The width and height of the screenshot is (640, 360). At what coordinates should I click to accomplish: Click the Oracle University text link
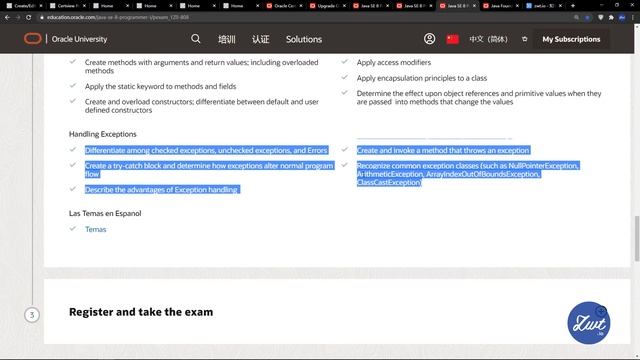(x=79, y=39)
